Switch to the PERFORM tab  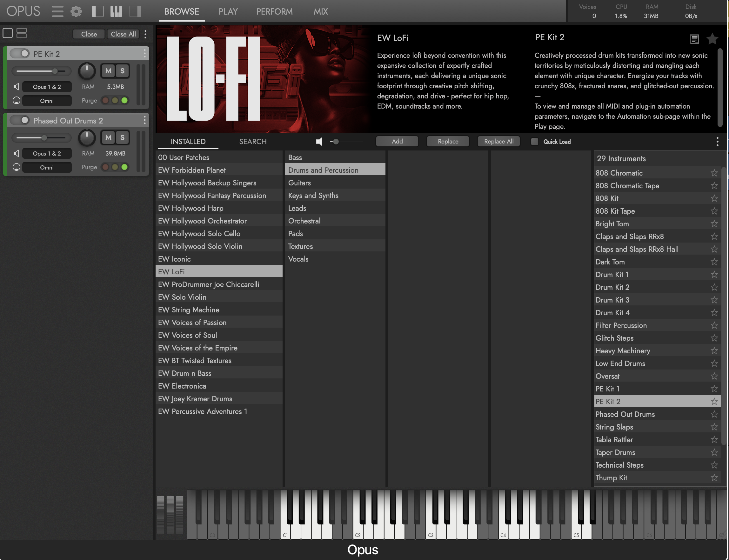(274, 12)
